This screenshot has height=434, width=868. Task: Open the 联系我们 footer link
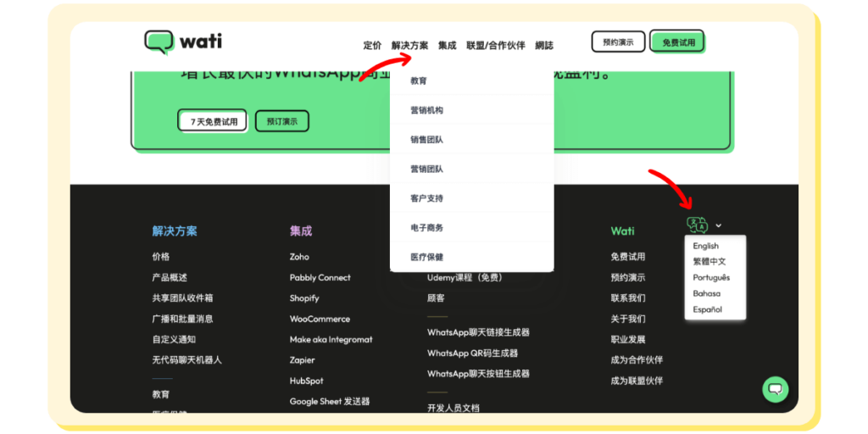628,298
